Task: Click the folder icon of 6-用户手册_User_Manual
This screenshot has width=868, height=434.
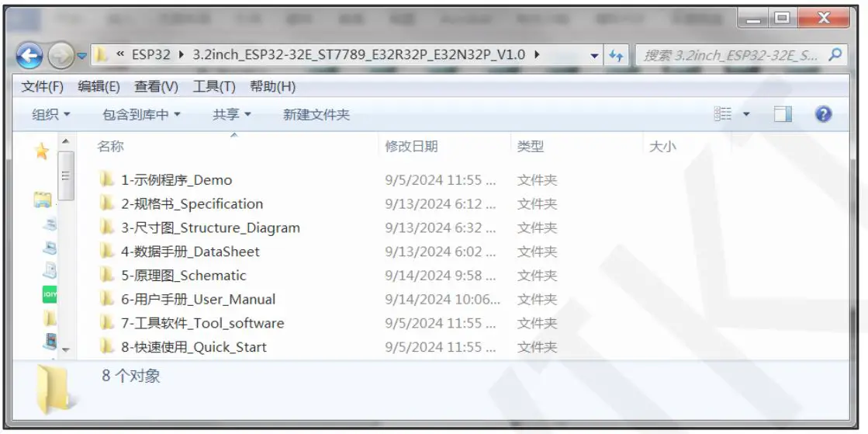Action: (106, 299)
